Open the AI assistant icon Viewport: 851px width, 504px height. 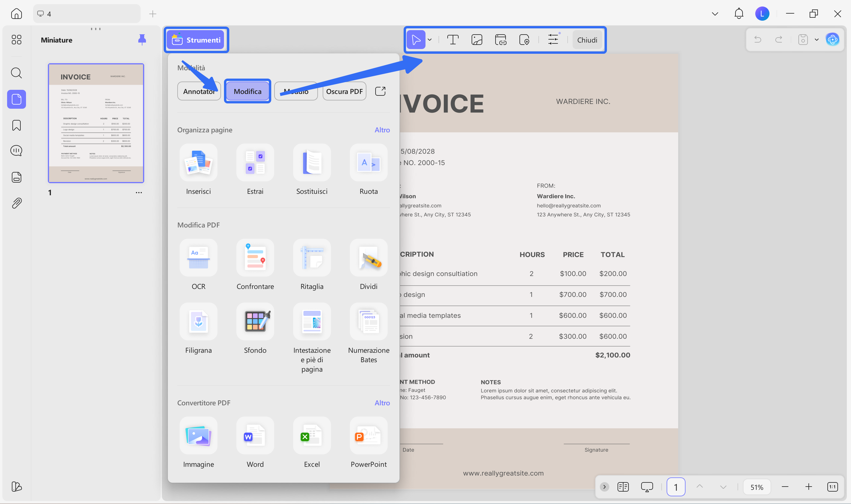coord(832,40)
